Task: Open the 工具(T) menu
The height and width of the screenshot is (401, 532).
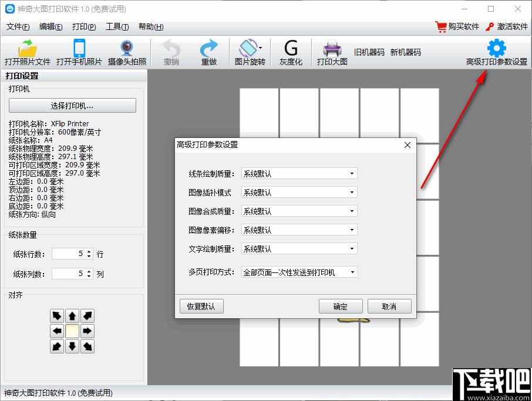Action: (x=117, y=26)
